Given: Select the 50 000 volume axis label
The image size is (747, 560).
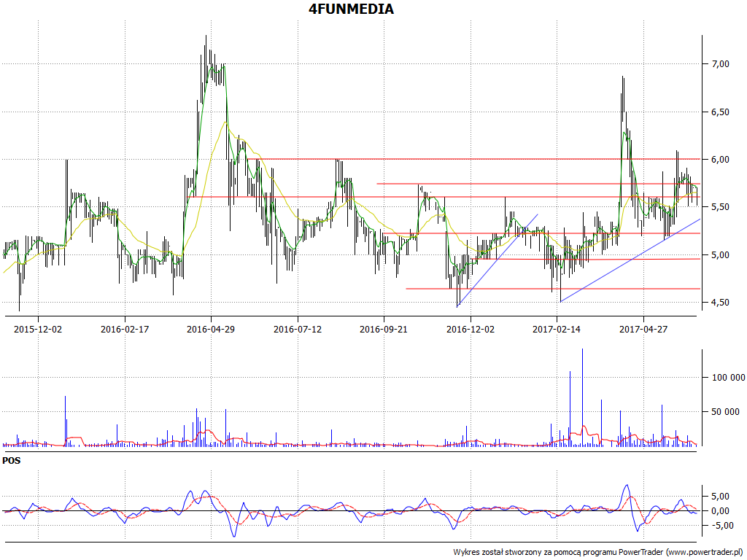Looking at the screenshot, I should point(726,412).
